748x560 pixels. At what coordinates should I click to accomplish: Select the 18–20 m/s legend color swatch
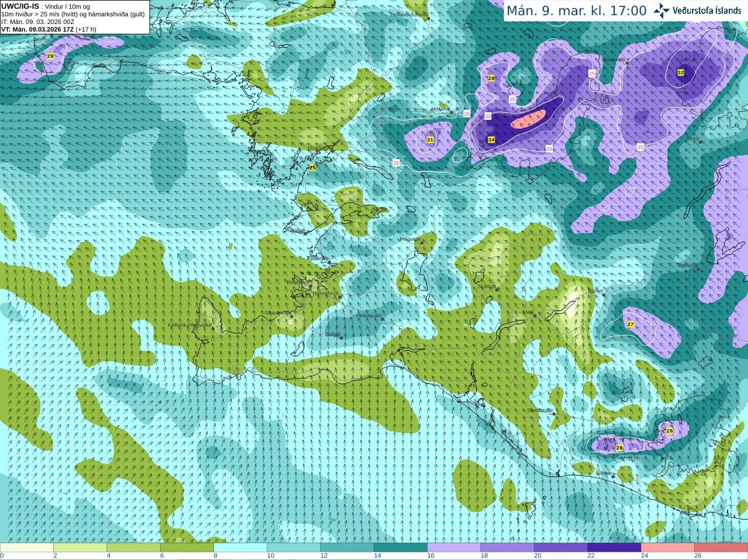tap(507, 548)
